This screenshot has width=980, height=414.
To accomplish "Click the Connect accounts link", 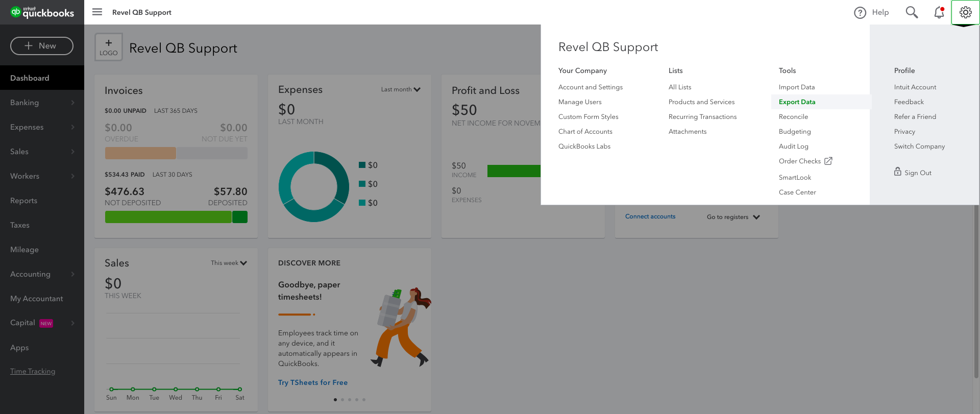I will tap(650, 216).
